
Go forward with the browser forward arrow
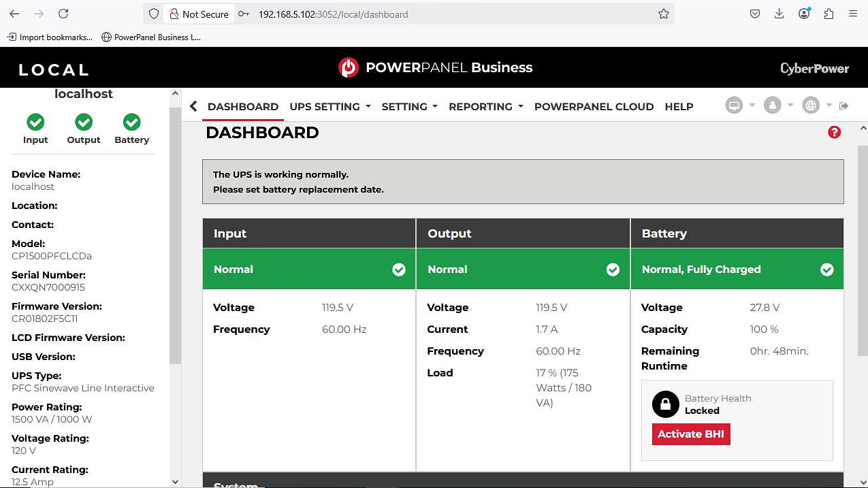[x=39, y=14]
